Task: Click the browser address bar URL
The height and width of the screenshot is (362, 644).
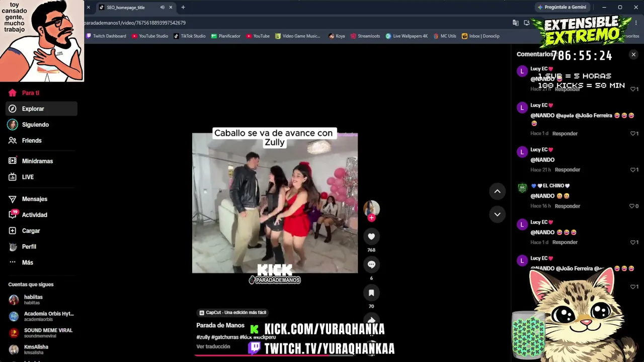Action: (x=135, y=23)
